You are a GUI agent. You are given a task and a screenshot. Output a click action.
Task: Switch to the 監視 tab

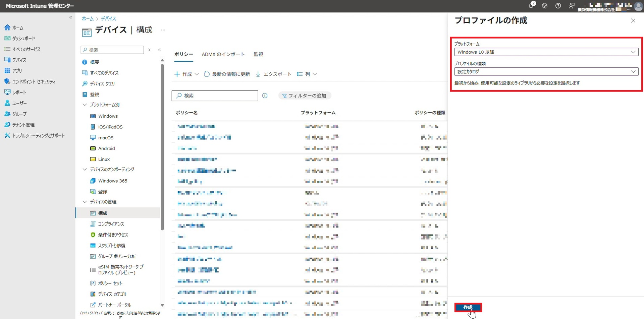pos(258,54)
